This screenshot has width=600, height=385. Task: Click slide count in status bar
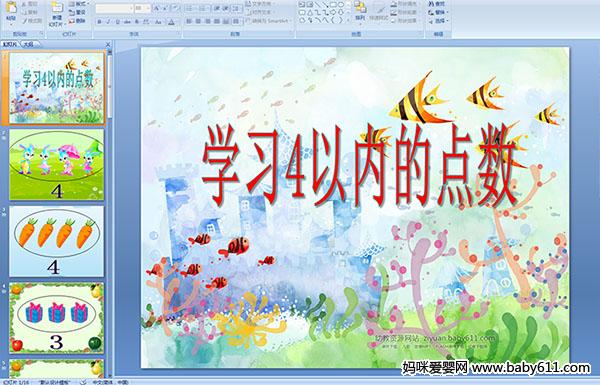click(16, 382)
